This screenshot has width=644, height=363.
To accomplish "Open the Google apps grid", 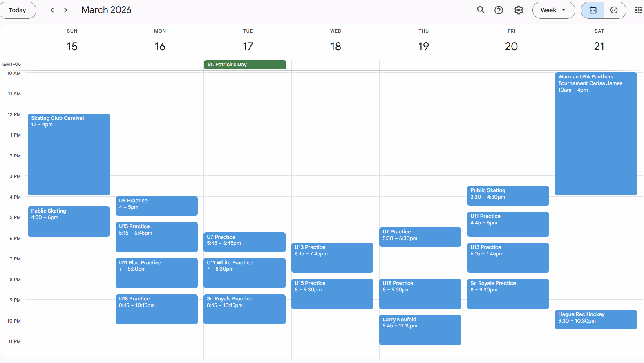I will pos(638,10).
